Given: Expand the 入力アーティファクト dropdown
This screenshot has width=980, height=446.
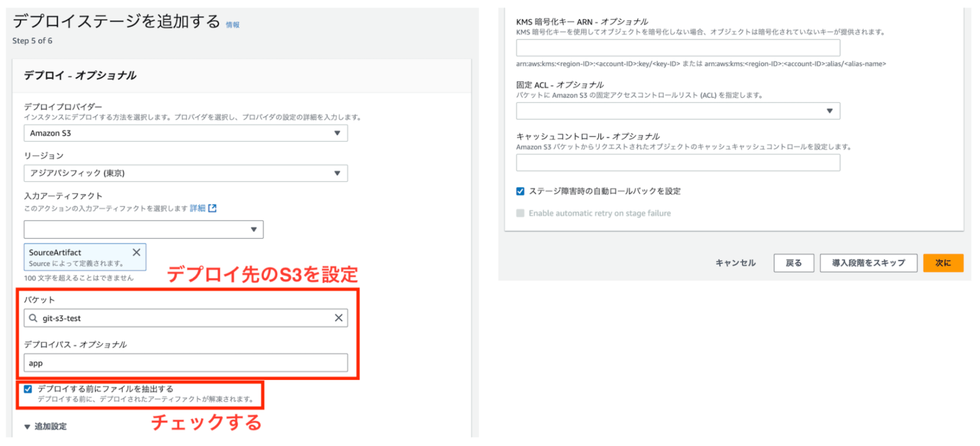Looking at the screenshot, I should [x=143, y=230].
